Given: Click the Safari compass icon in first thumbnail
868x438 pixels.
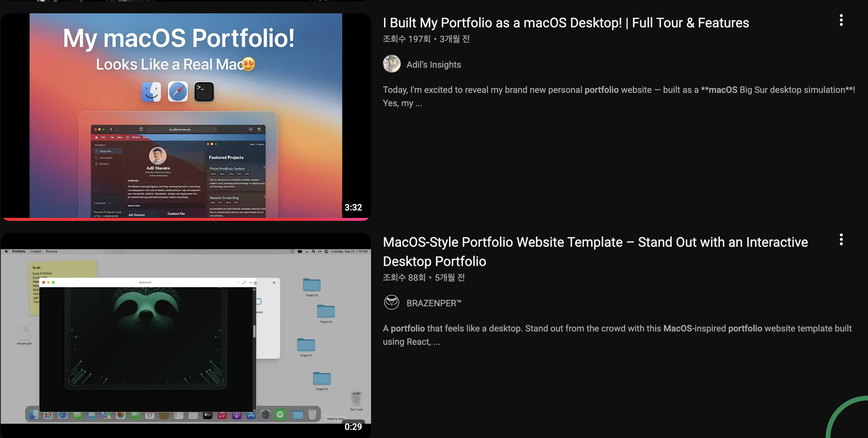Looking at the screenshot, I should click(178, 92).
